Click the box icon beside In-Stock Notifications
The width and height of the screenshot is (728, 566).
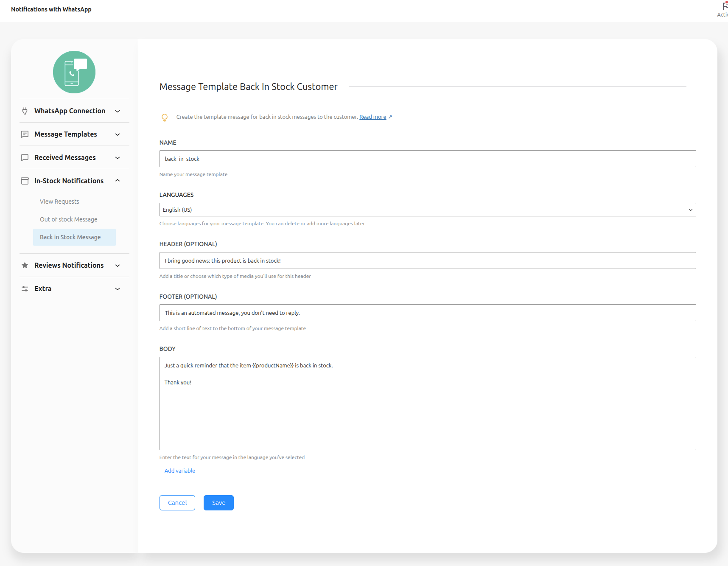pos(25,181)
